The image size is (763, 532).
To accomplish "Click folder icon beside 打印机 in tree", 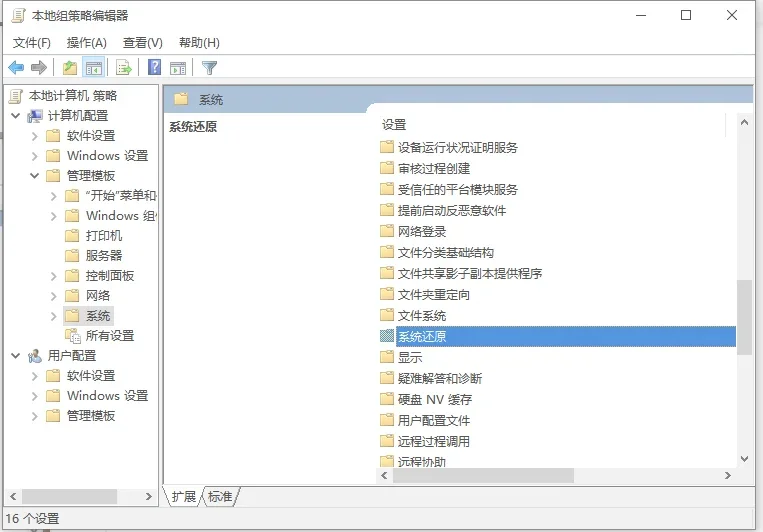I will click(72, 236).
